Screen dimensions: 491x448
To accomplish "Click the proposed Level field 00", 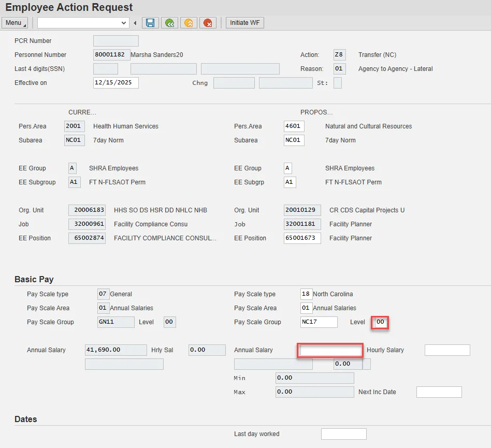I will point(381,322).
